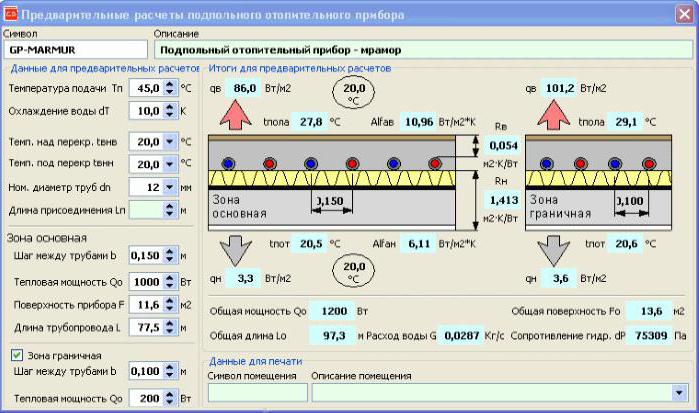Click the Описание field with floor heater text
The width and height of the screenshot is (699, 413).
420,48
